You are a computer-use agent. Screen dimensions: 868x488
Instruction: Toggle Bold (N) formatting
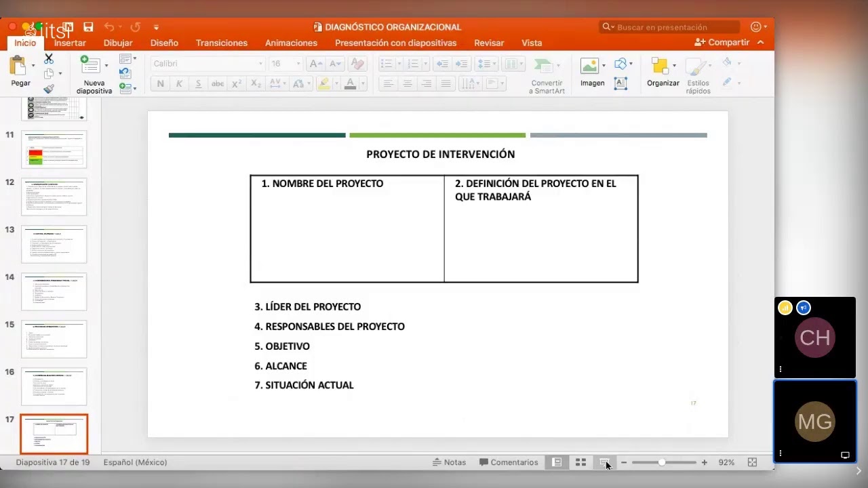tap(160, 84)
